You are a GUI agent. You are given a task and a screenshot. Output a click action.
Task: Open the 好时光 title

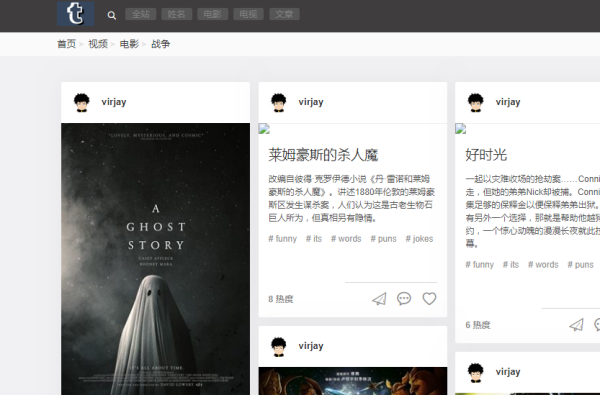[486, 155]
